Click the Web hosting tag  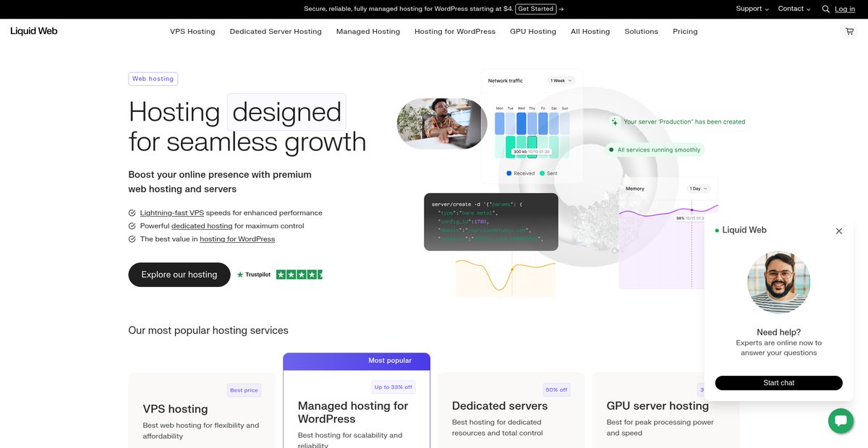(153, 79)
